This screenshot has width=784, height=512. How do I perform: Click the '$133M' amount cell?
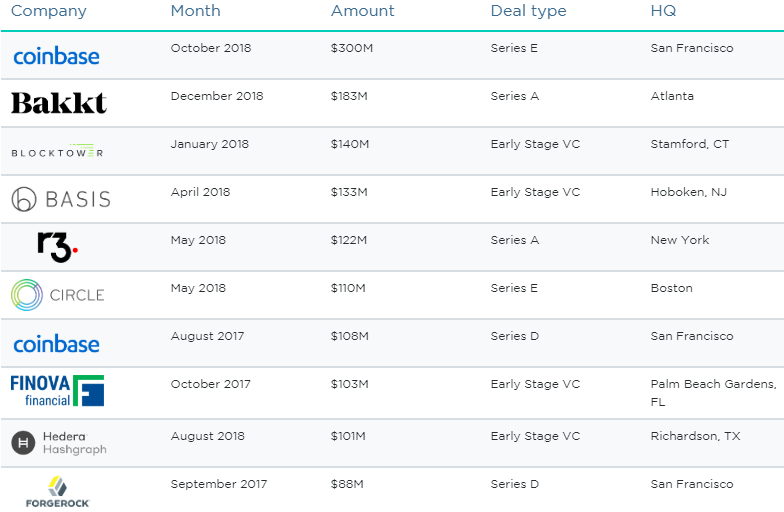coord(349,192)
